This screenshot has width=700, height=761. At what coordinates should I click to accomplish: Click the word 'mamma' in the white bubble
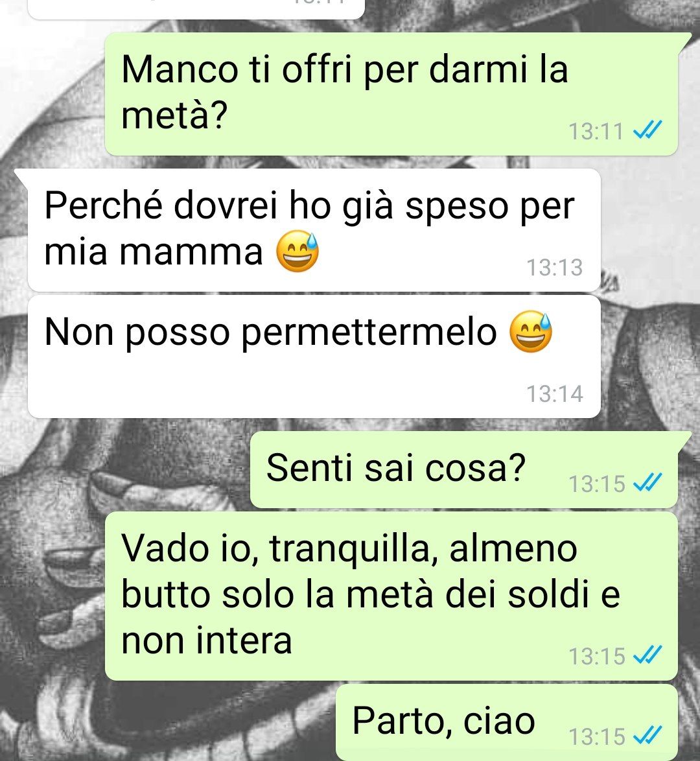pos(191,252)
